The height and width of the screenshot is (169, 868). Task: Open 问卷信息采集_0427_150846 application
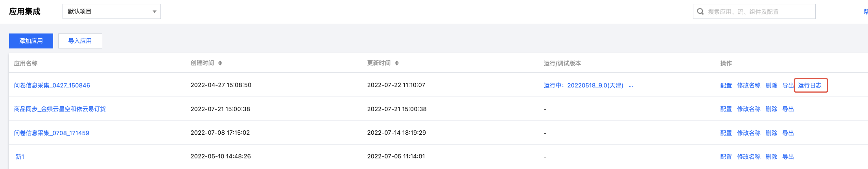coord(52,85)
